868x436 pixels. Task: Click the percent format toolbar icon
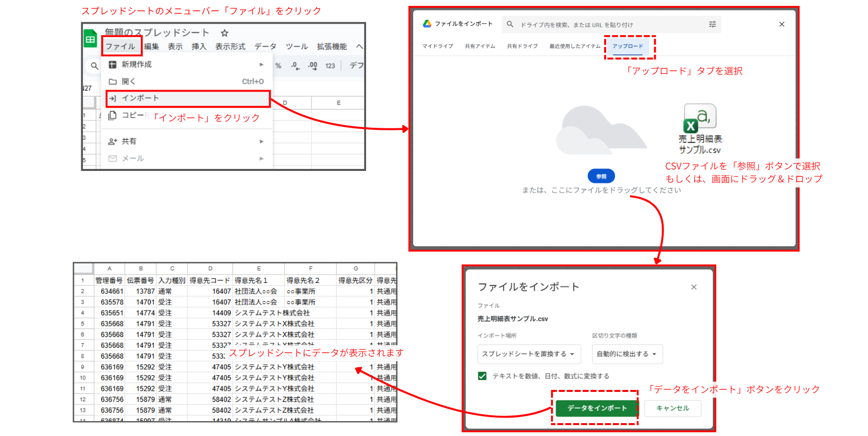[x=278, y=65]
